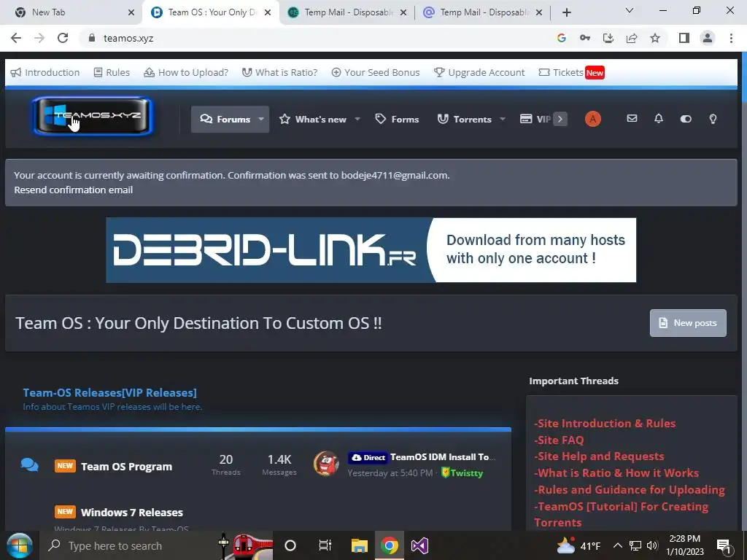Open the Rules link in top bar
This screenshot has width=747, height=560.
tap(112, 72)
